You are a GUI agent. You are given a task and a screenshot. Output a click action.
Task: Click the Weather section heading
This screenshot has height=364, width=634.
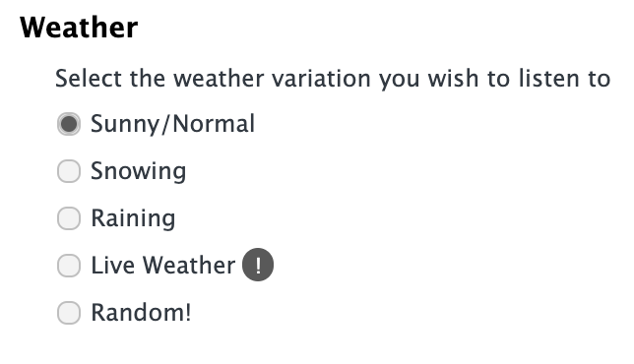[79, 28]
